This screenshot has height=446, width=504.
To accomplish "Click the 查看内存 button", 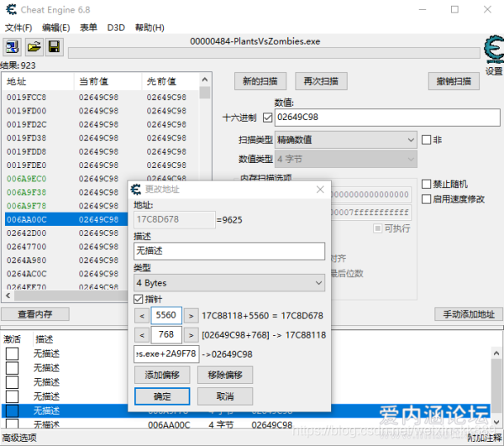I will click(x=35, y=314).
